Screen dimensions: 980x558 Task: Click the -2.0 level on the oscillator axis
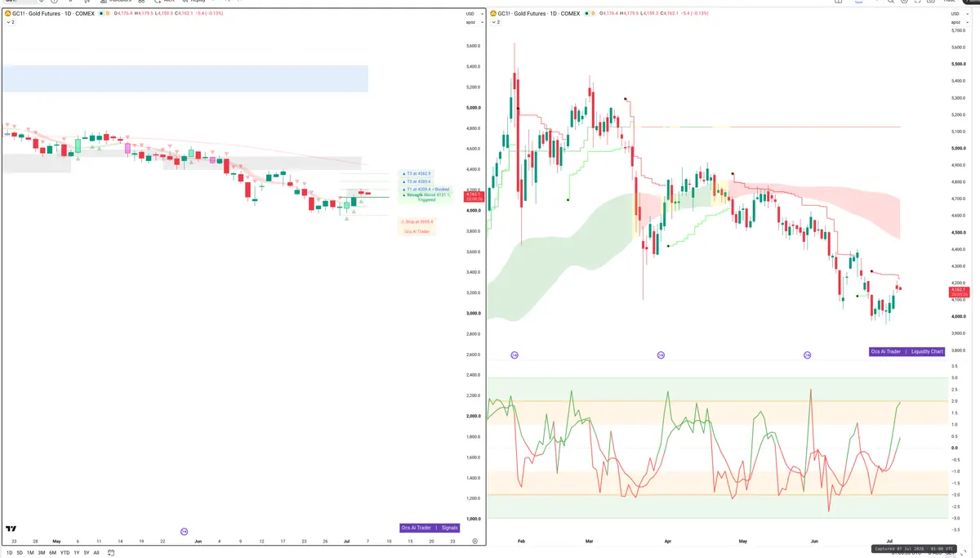coord(955,494)
